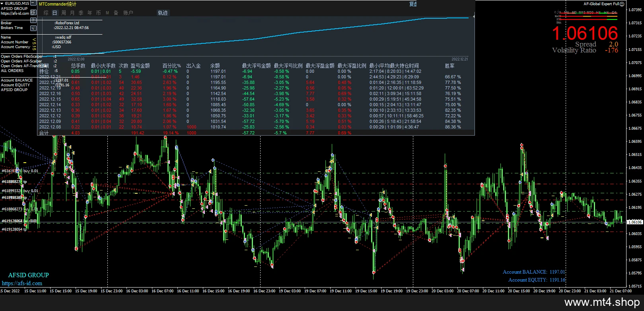Click the ALL ORDERS label in the info panel

click(x=12, y=71)
